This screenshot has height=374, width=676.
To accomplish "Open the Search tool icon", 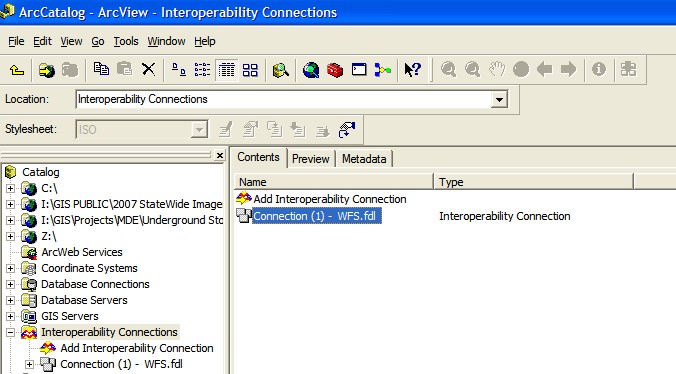I will coord(280,69).
